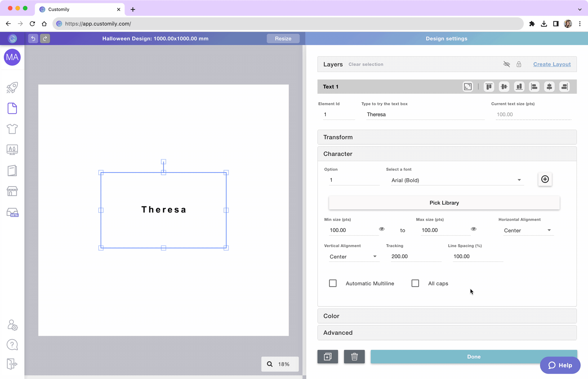Open the Vertical Alignment dropdown
The image size is (588, 379).
pyautogui.click(x=353, y=257)
